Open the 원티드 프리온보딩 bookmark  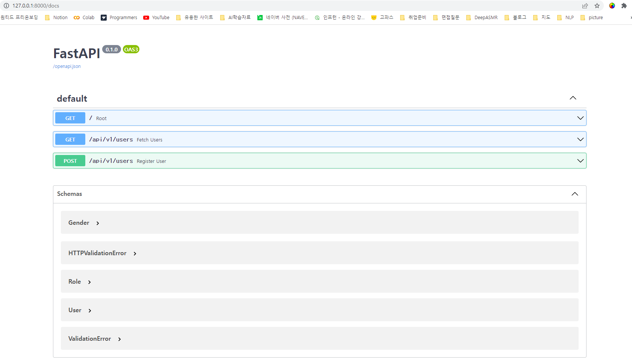click(19, 18)
